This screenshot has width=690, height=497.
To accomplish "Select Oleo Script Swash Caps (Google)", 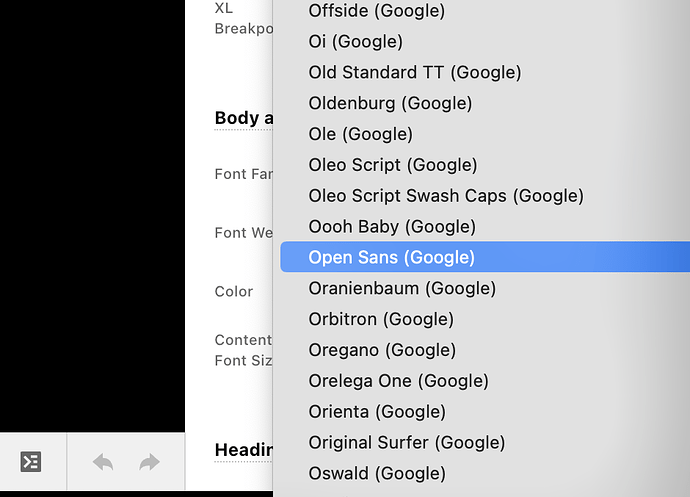I will 445,196.
